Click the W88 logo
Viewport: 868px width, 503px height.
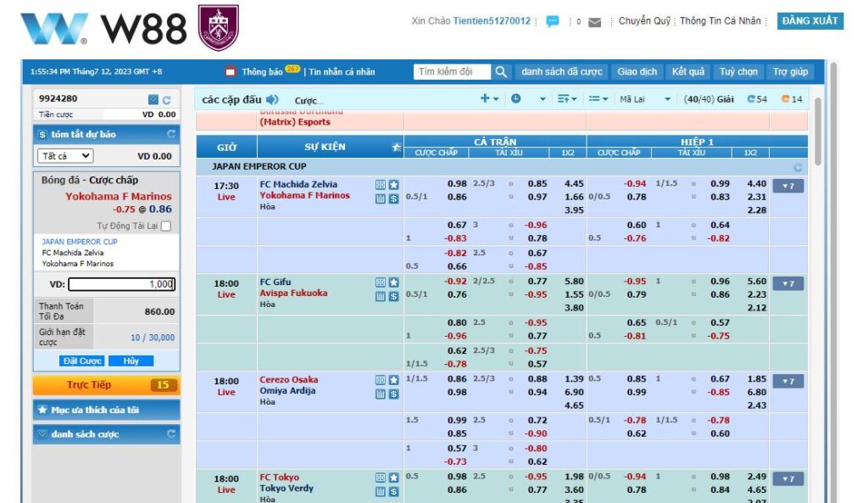(103, 28)
